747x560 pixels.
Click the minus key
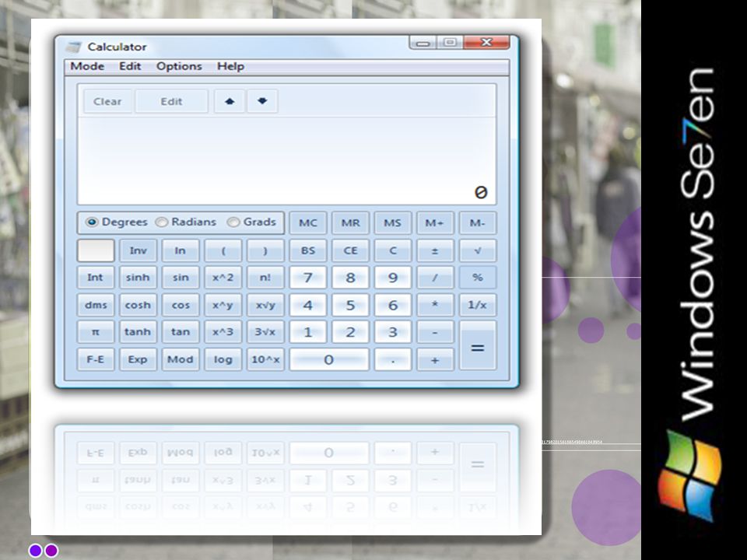tap(435, 332)
